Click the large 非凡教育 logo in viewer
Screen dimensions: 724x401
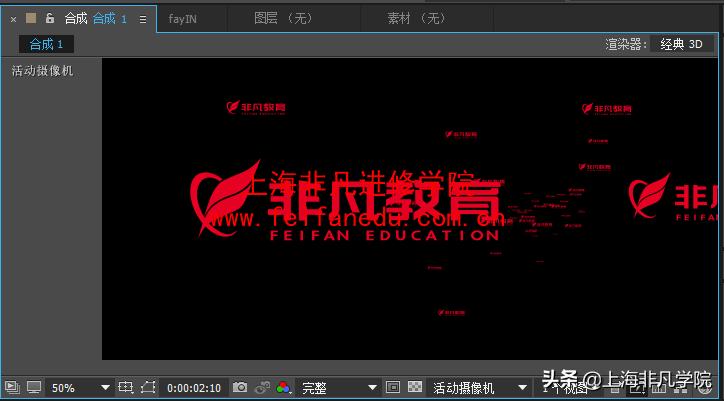(346, 201)
